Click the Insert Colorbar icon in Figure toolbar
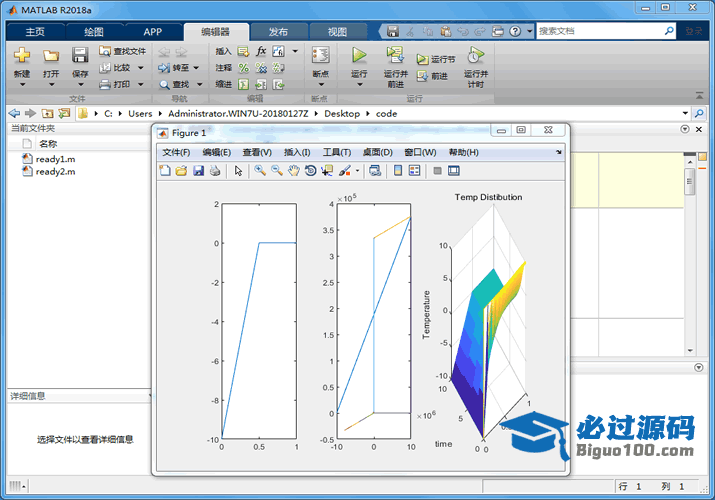Viewport: 715px width, 500px height. (398, 171)
